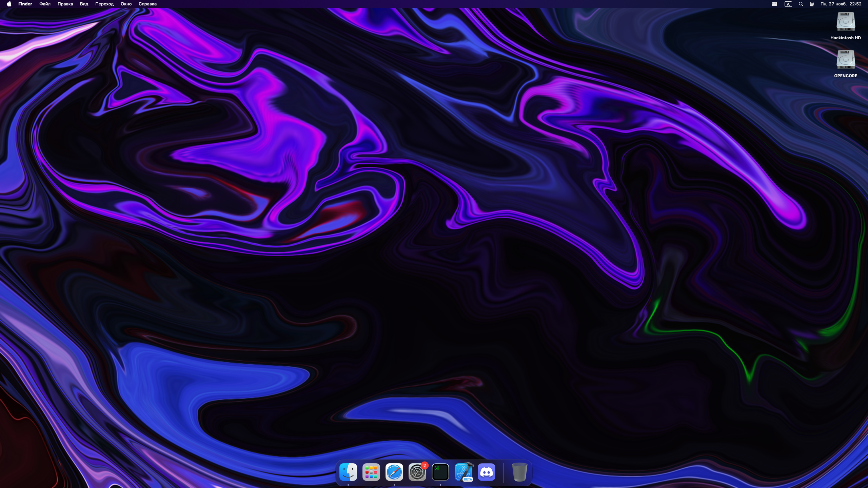
Task: Switch keyboard input source indicator
Action: 788,4
